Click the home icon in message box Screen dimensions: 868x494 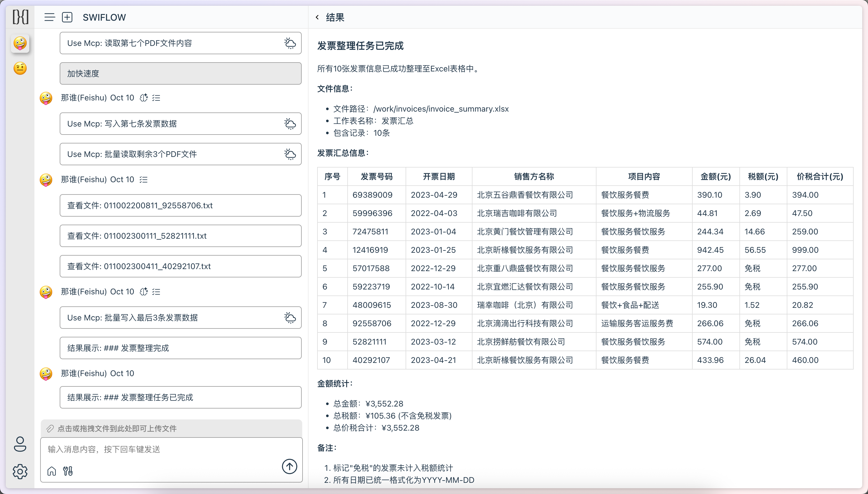click(x=52, y=471)
